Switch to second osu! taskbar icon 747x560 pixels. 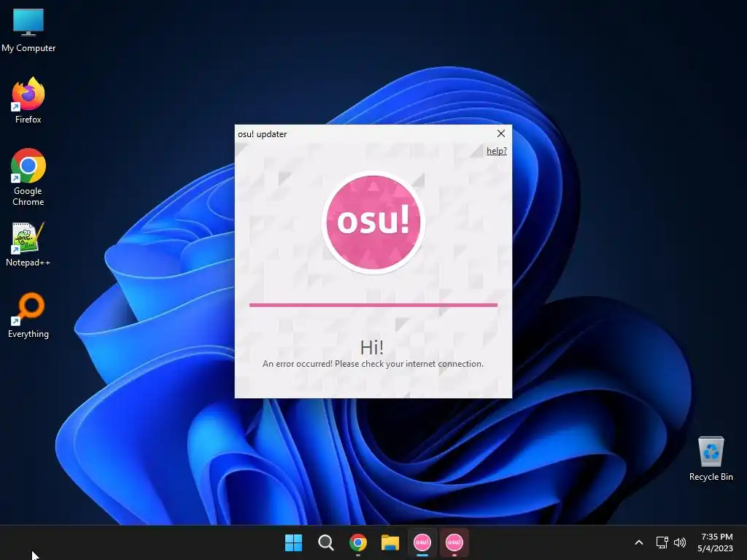click(x=454, y=542)
